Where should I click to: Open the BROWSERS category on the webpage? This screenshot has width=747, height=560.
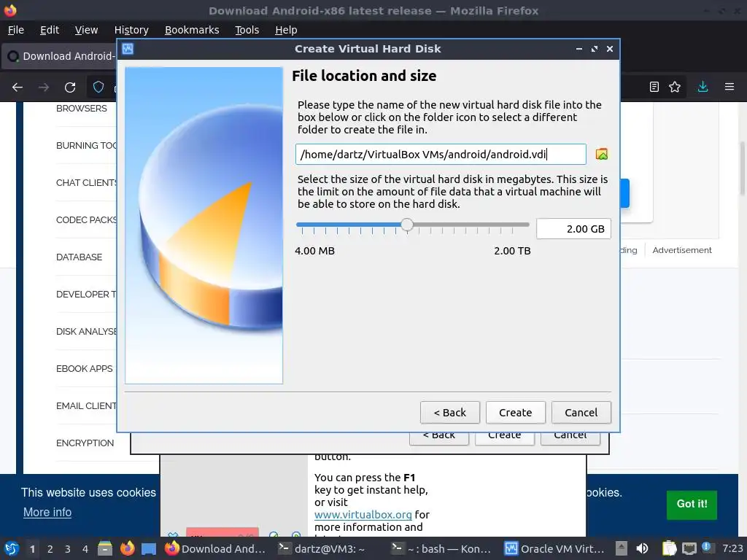tap(82, 109)
